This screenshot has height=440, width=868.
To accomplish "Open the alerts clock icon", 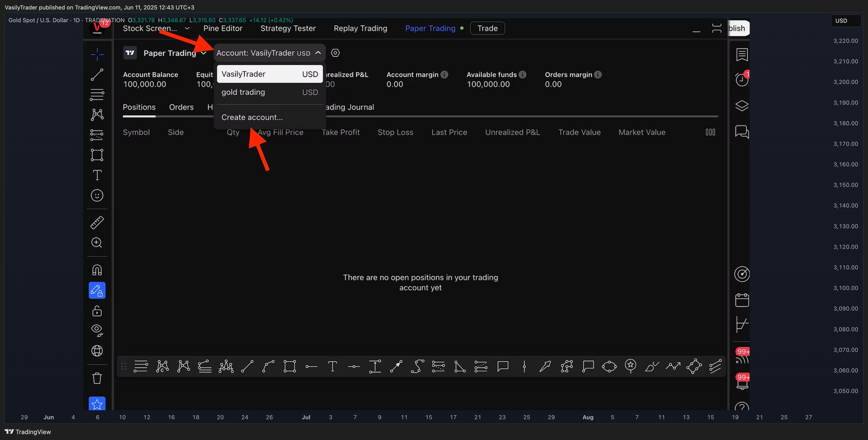I will (x=742, y=79).
